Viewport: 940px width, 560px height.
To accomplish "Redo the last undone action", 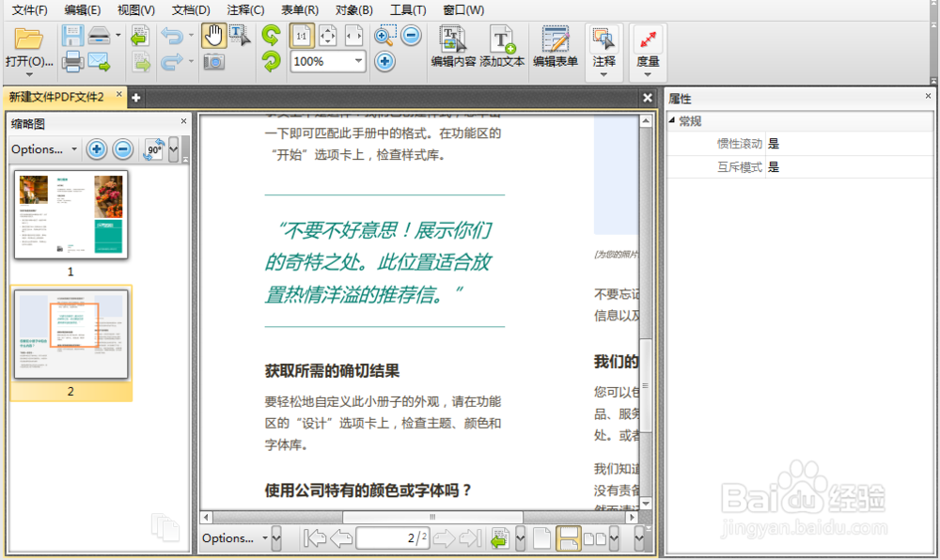I will 172,62.
